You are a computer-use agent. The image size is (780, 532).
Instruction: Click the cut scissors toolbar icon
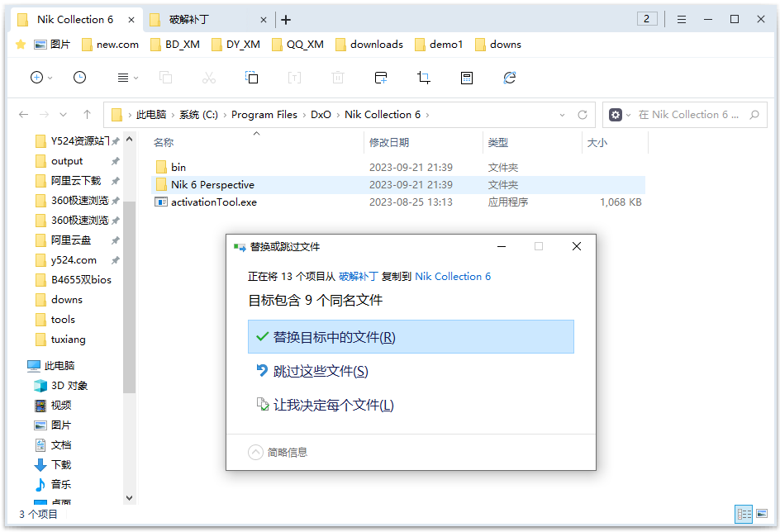click(209, 78)
